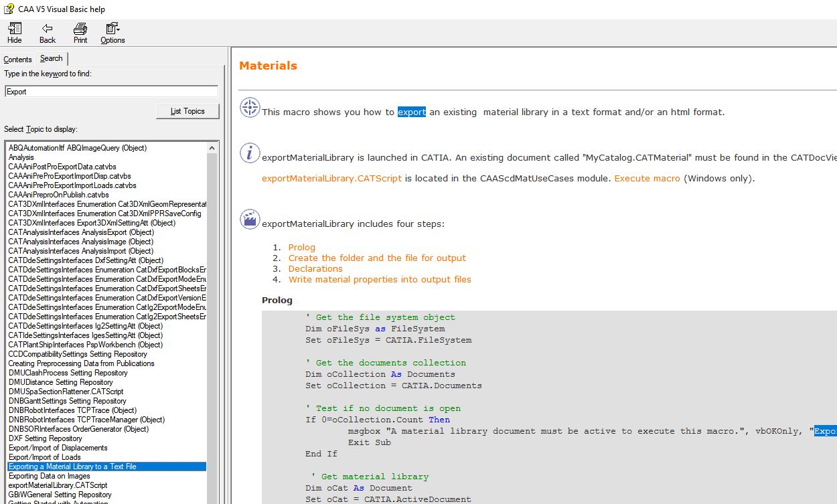This screenshot has width=837, height=504.
Task: Select topic 'CATAnalysisInterfaces AnalysisImage (Object)'
Action: coord(80,242)
